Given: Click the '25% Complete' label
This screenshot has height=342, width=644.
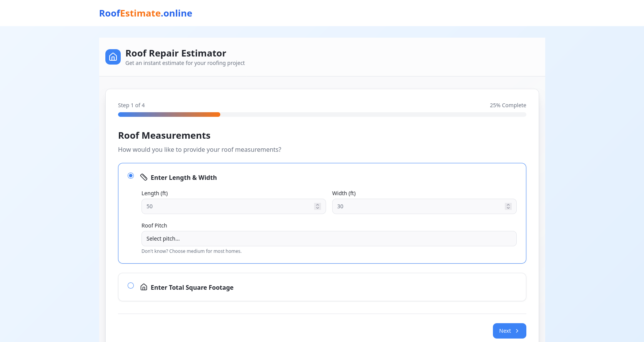Looking at the screenshot, I should coord(508,105).
